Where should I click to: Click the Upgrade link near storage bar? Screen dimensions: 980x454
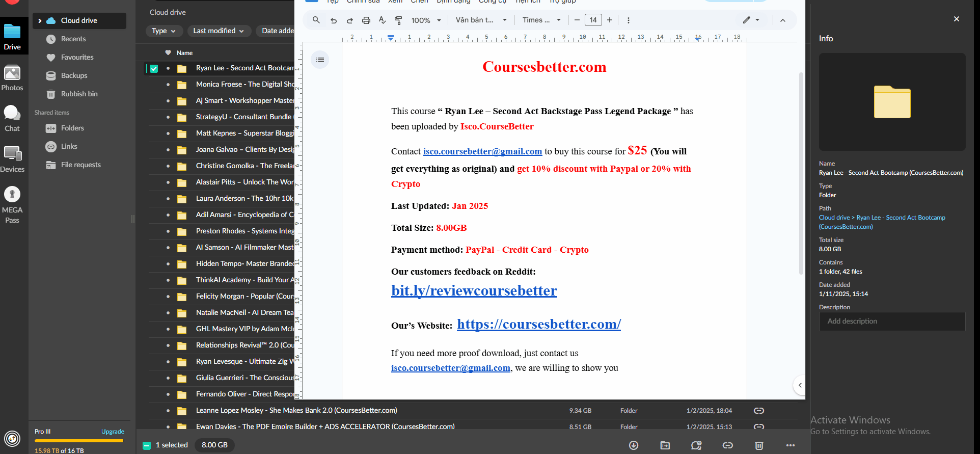(113, 432)
